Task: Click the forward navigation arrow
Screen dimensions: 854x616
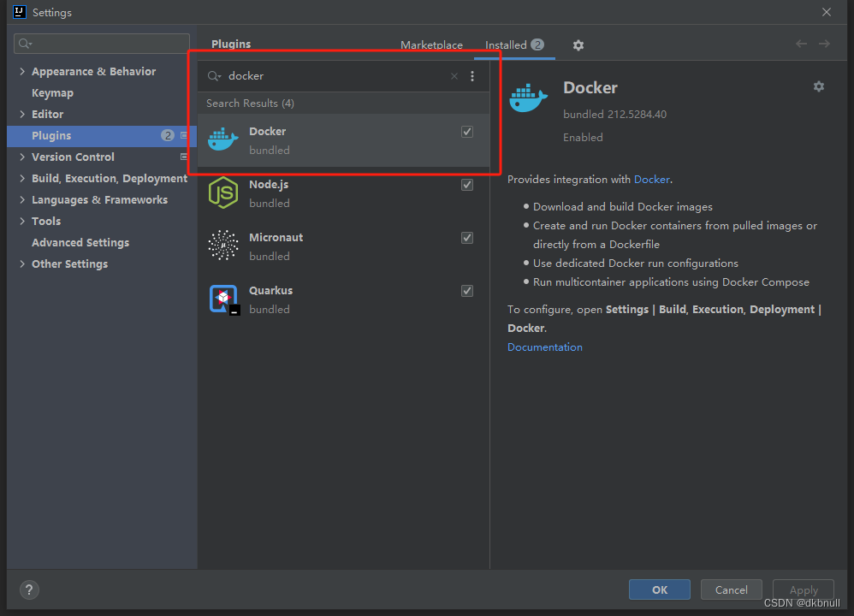Action: pyautogui.click(x=825, y=44)
